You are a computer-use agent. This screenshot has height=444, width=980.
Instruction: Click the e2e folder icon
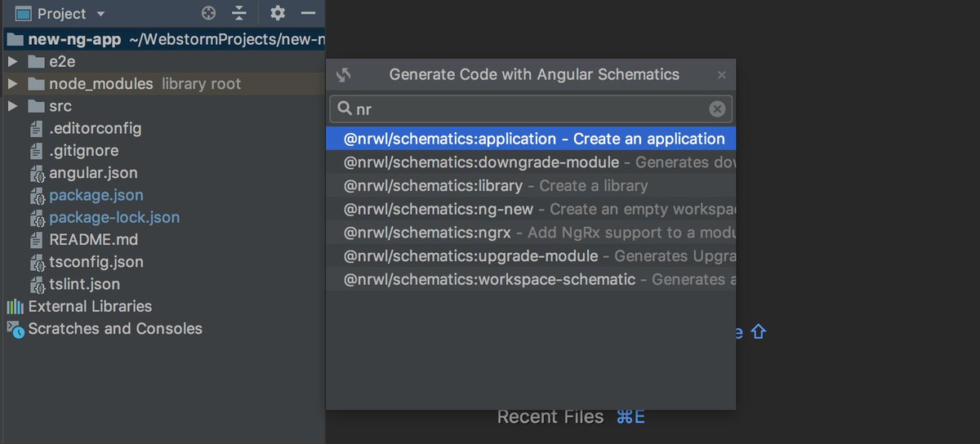click(36, 62)
